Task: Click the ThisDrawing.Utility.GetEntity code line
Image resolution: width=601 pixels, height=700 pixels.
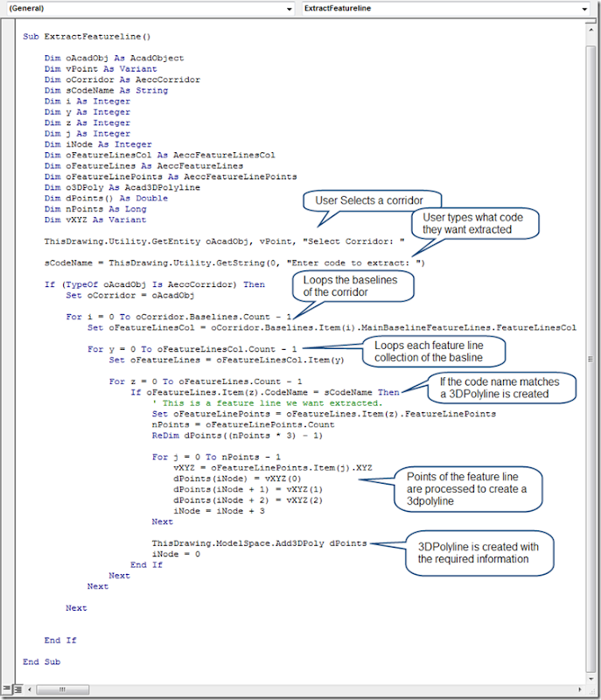Action: point(224,241)
